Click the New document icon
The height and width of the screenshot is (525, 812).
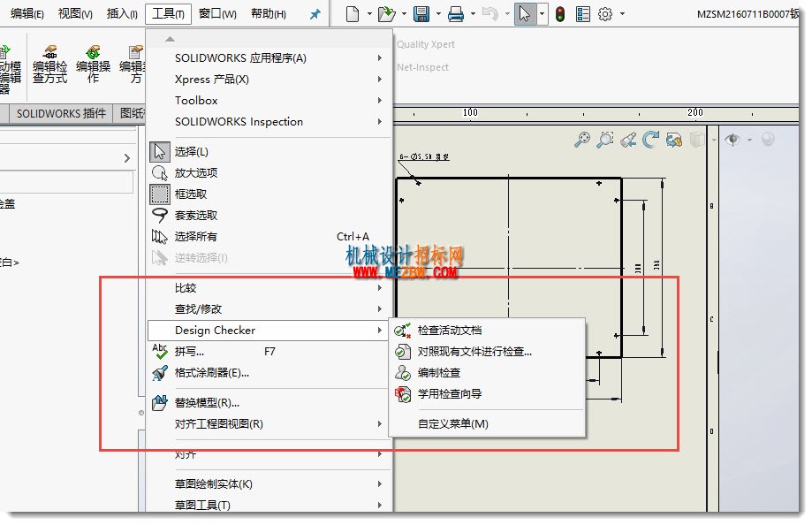click(353, 14)
